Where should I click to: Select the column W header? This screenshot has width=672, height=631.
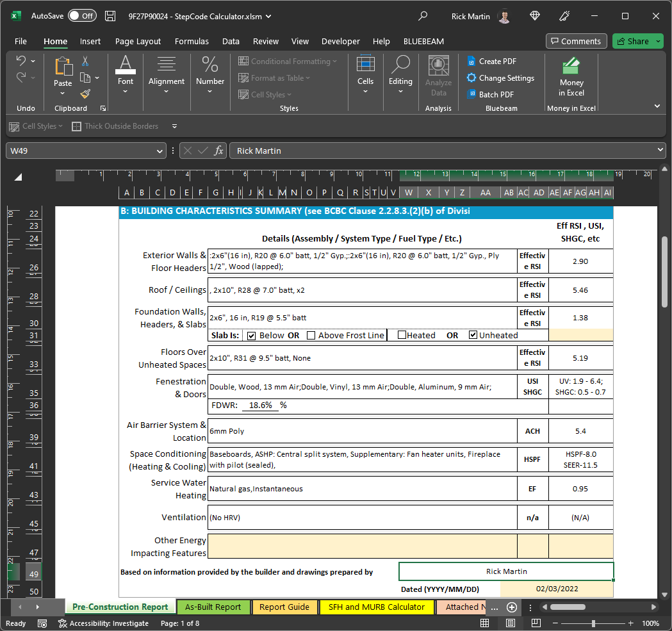(409, 192)
